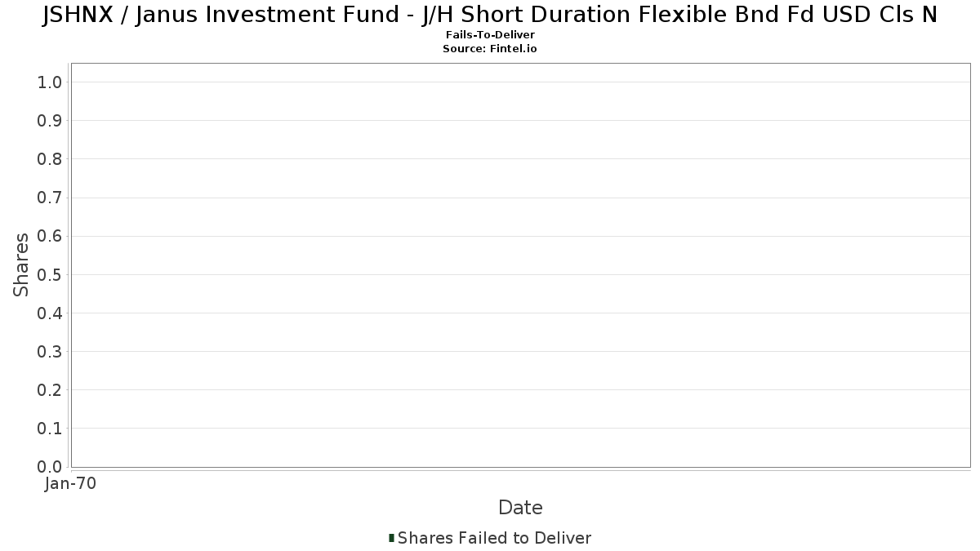The image size is (980, 551).
Task: Click the 0.0 y-axis tick label
Action: [x=50, y=467]
